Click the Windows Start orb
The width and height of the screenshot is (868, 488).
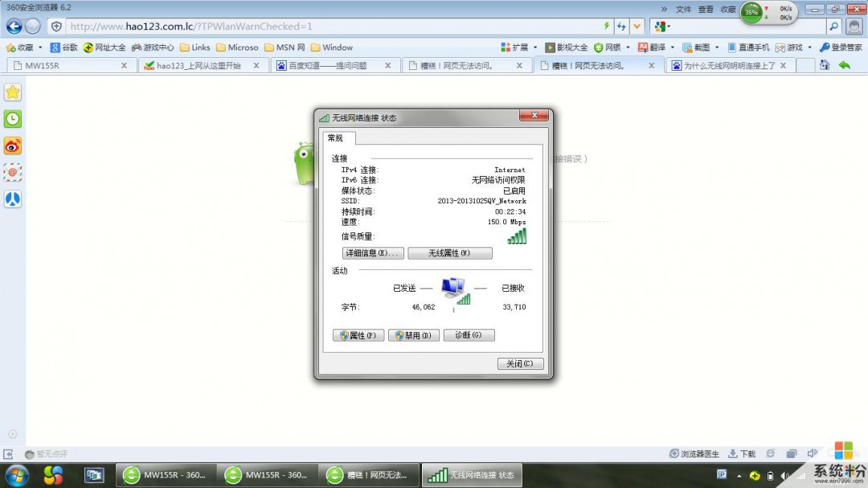[17, 475]
